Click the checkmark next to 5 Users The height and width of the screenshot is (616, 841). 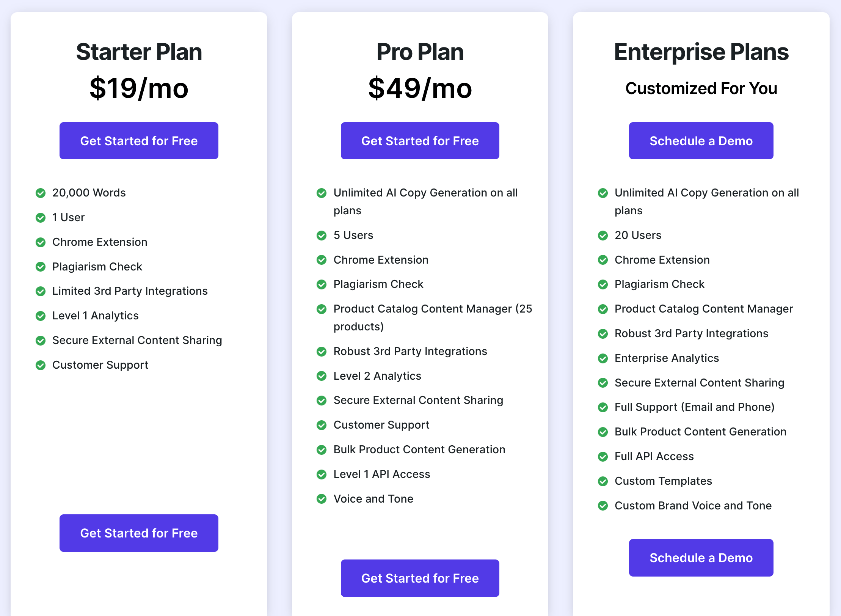pyautogui.click(x=322, y=236)
